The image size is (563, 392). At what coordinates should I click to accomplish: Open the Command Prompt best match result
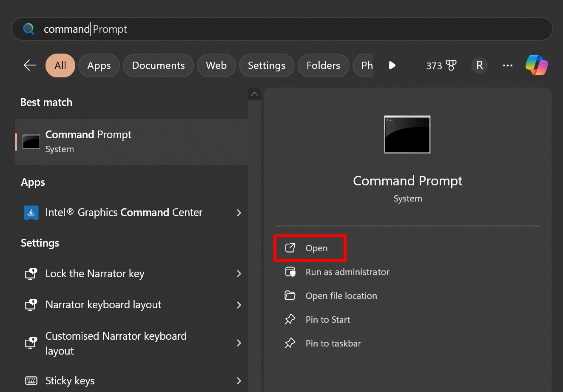pyautogui.click(x=132, y=142)
